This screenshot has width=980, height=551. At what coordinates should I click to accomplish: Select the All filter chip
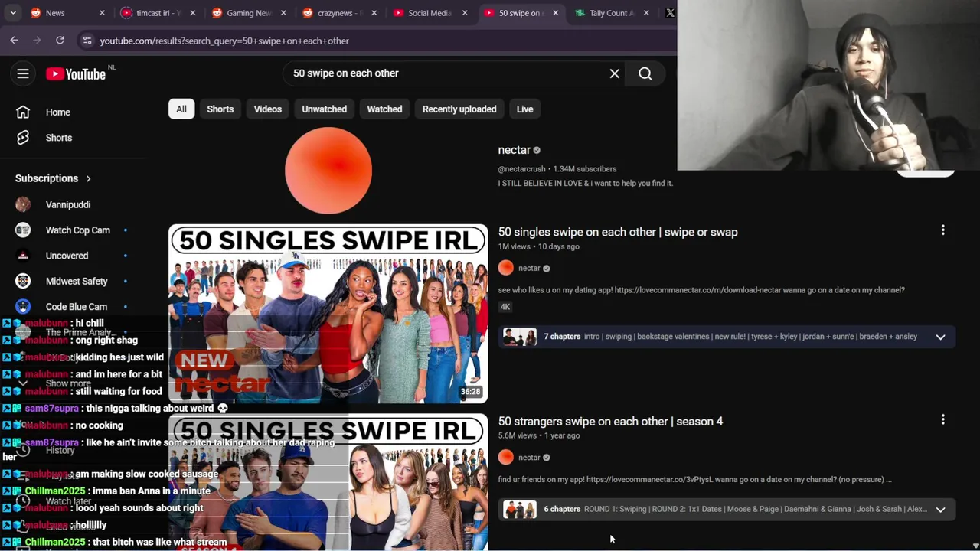[181, 109]
